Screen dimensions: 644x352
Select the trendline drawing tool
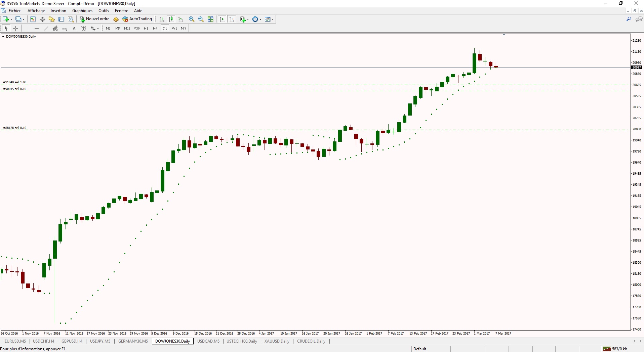[46, 29]
